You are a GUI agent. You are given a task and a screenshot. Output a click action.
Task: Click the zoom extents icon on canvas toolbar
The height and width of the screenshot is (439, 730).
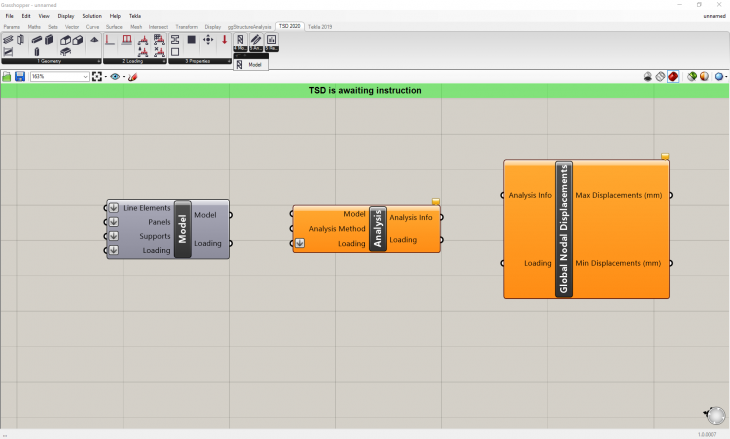pos(97,76)
